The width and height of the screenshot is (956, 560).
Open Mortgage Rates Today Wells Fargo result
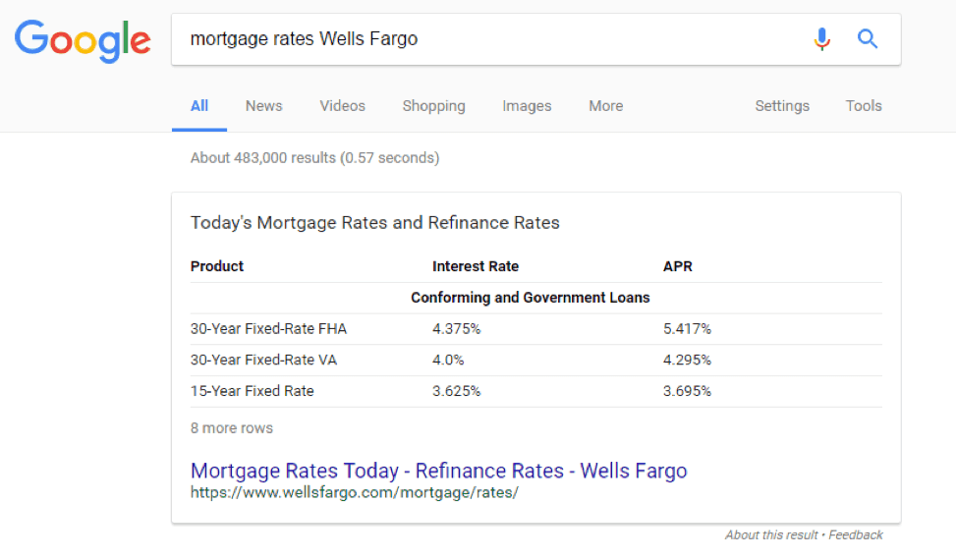click(x=439, y=471)
